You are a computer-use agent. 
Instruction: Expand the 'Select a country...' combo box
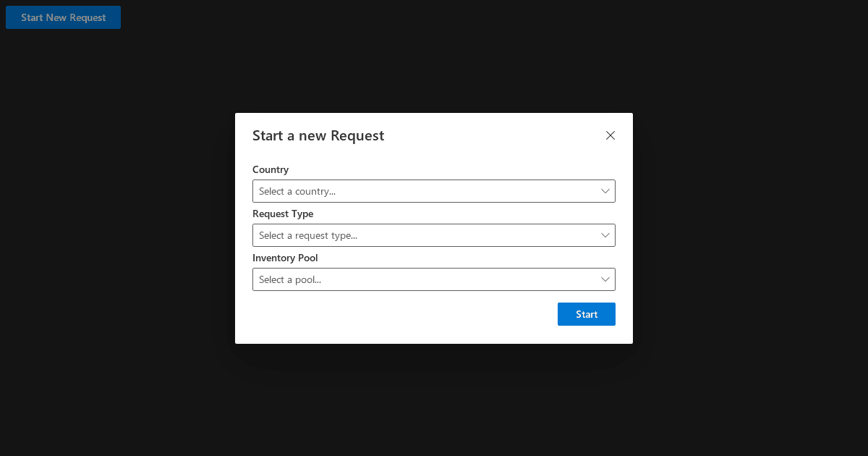[434, 191]
